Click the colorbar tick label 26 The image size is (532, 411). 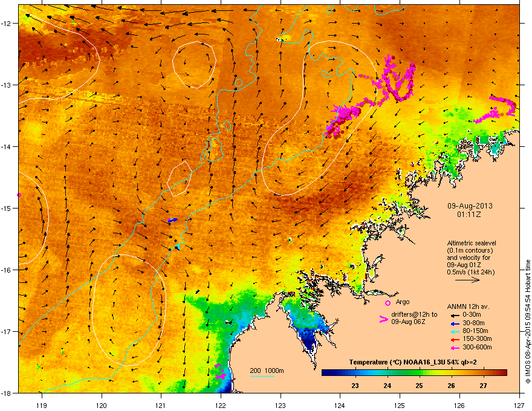point(451,386)
